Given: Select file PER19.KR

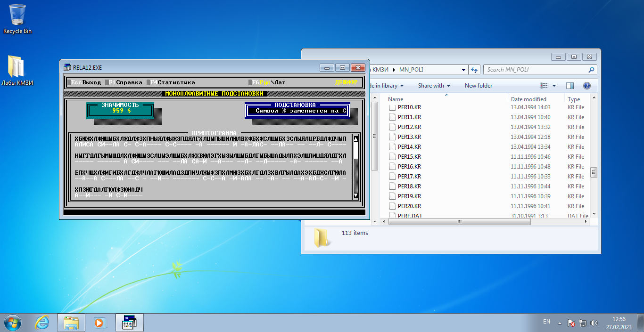Looking at the screenshot, I should point(409,196).
